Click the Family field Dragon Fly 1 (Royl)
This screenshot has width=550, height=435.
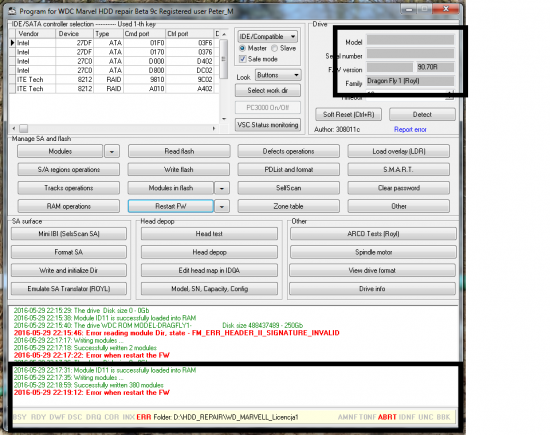(410, 81)
